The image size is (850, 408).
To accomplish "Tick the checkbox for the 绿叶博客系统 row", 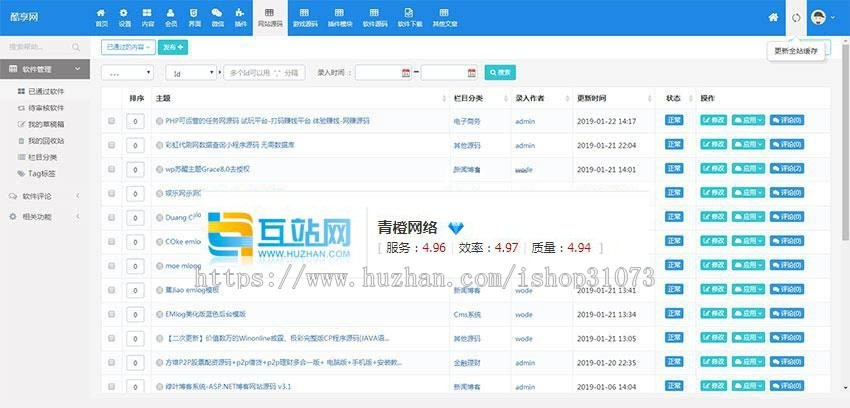I will coord(111,387).
